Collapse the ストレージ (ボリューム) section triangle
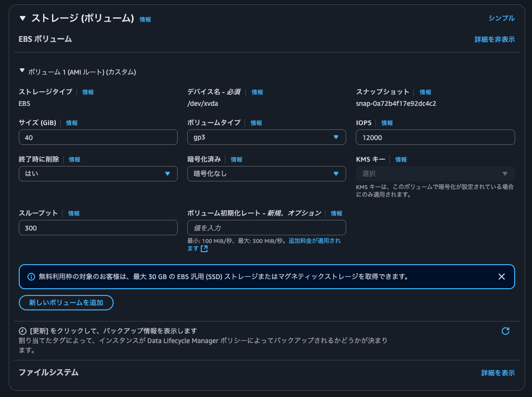Viewport: 532px width, 397px height. (x=23, y=18)
